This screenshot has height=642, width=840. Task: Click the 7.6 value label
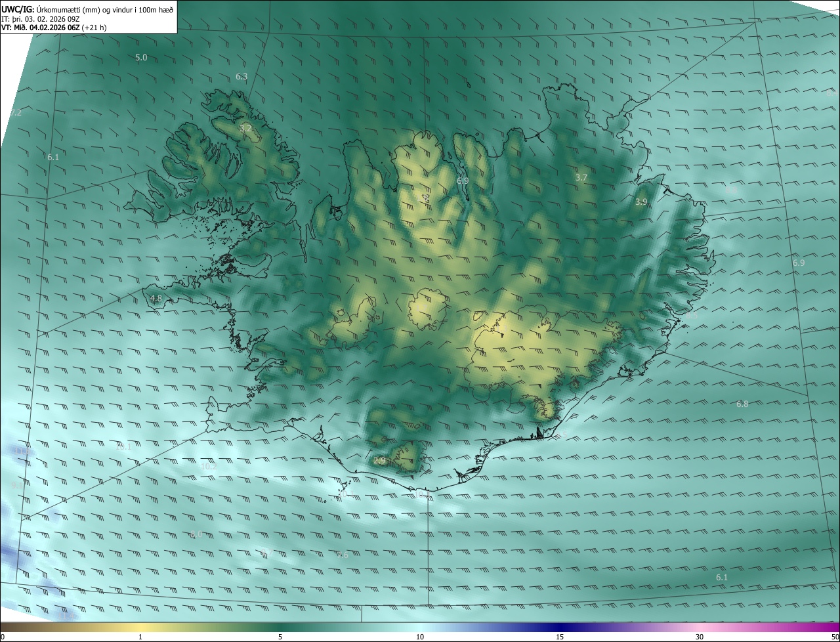coord(343,555)
